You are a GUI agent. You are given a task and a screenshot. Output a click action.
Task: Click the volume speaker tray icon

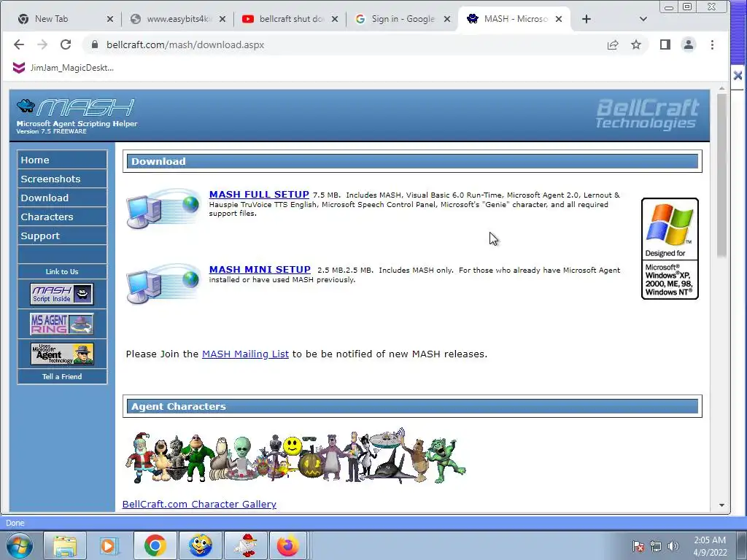[x=673, y=546]
